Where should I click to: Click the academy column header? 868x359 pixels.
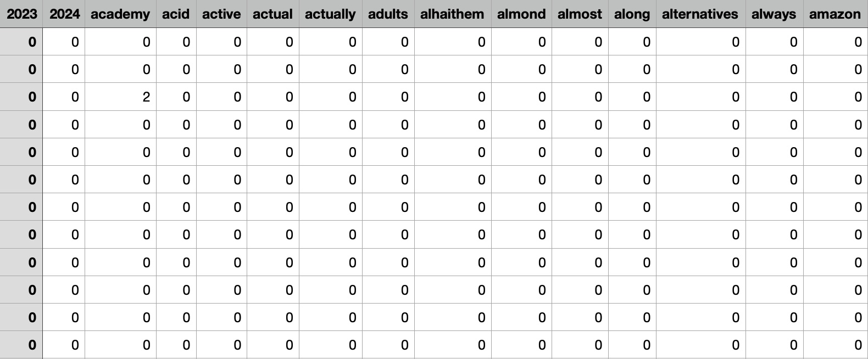(x=120, y=14)
